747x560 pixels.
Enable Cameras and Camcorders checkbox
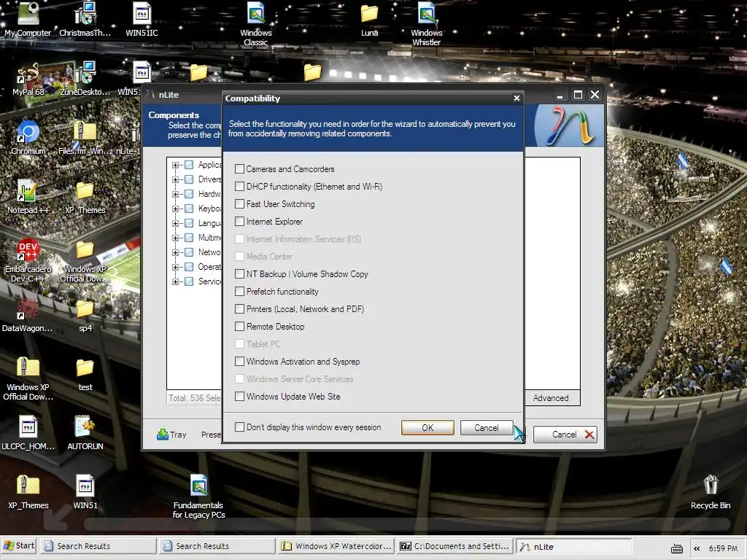click(x=239, y=169)
